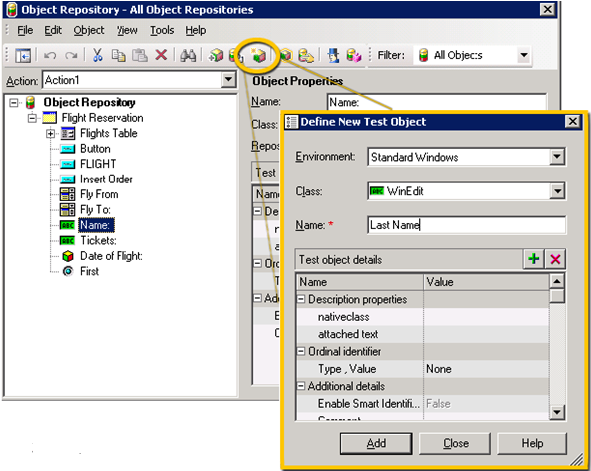Open the Filter dropdown showing All Objects
The width and height of the screenshot is (591, 471).
pos(524,55)
